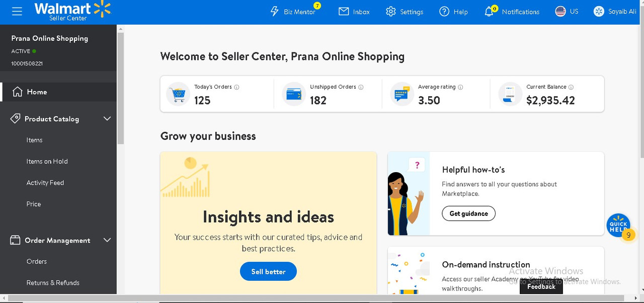The image size is (644, 303).
Task: Click the Unshipped Orders value 182
Action: click(318, 100)
